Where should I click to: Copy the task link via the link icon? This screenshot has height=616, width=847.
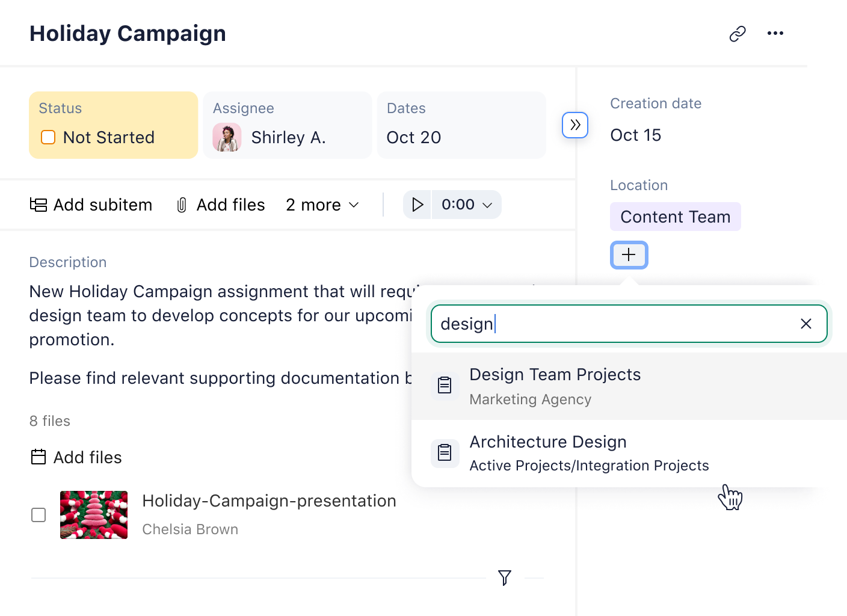(738, 33)
